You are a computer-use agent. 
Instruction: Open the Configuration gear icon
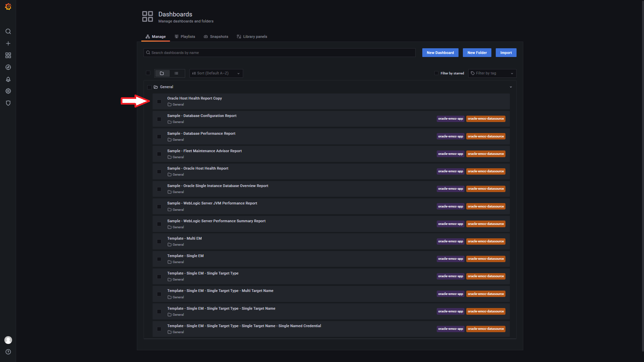8,91
